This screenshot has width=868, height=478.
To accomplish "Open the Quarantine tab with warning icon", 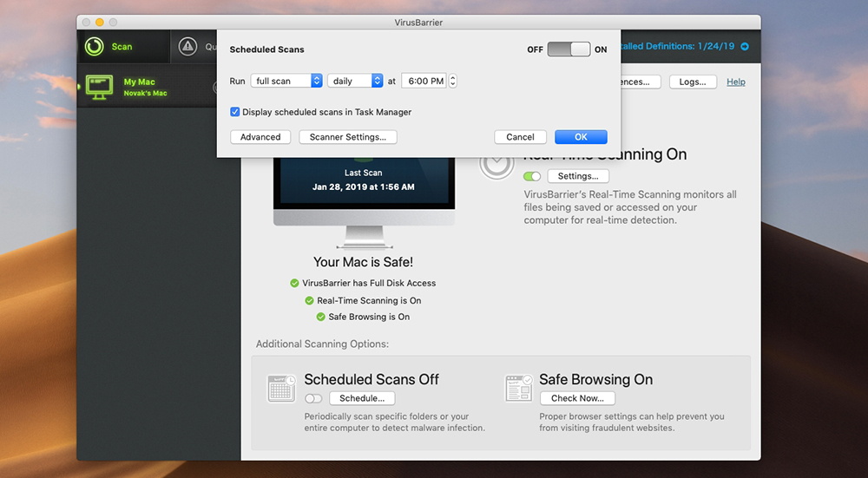I will (x=194, y=47).
